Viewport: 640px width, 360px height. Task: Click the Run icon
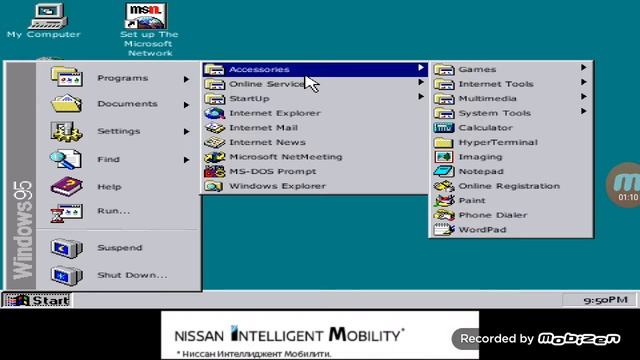[x=67, y=212]
